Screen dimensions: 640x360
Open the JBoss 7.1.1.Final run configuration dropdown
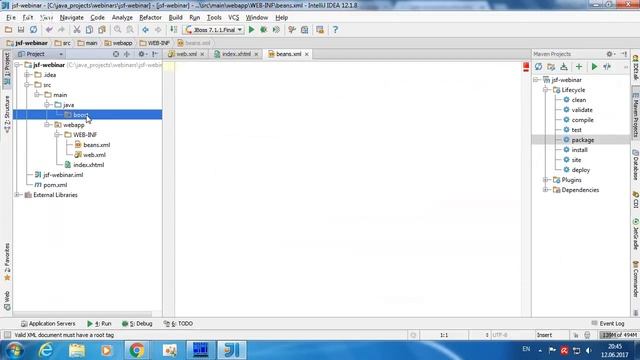pyautogui.click(x=214, y=30)
